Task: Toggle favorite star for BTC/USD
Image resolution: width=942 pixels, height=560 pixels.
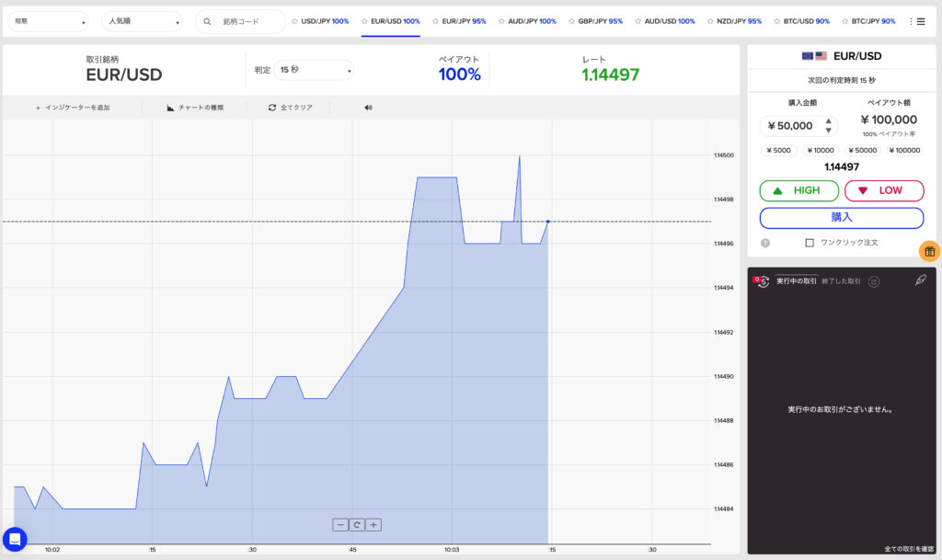Action: pyautogui.click(x=777, y=21)
